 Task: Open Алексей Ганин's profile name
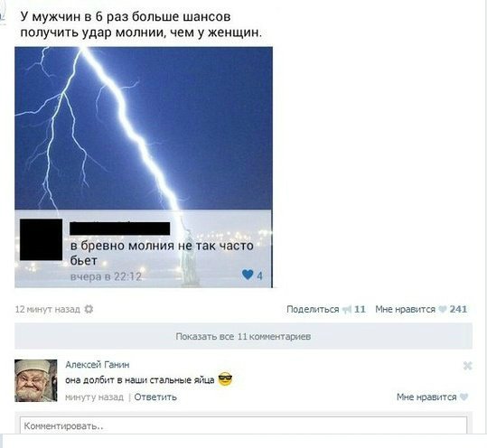click(x=98, y=365)
